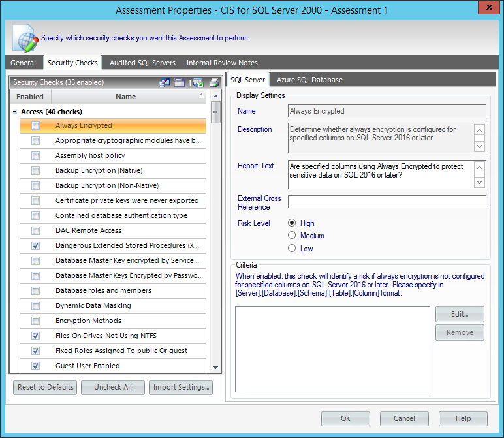Click Report Text field down arrow

click(x=479, y=183)
